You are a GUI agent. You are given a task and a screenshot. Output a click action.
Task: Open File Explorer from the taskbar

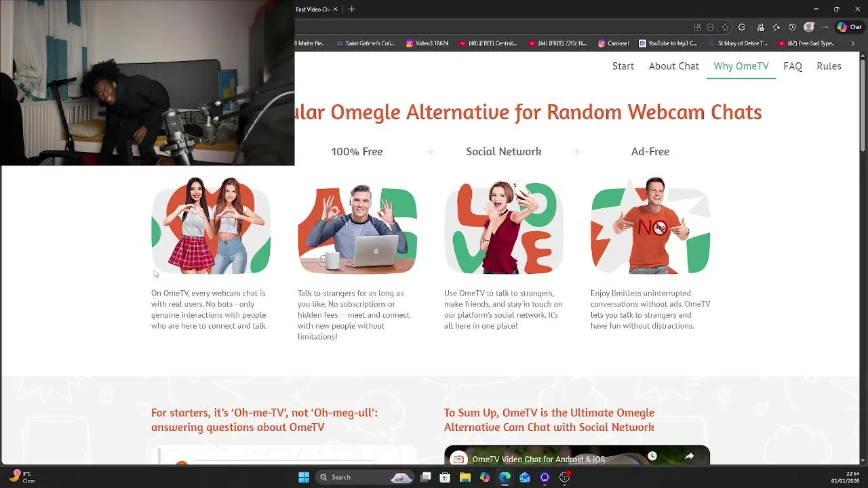pos(465,477)
